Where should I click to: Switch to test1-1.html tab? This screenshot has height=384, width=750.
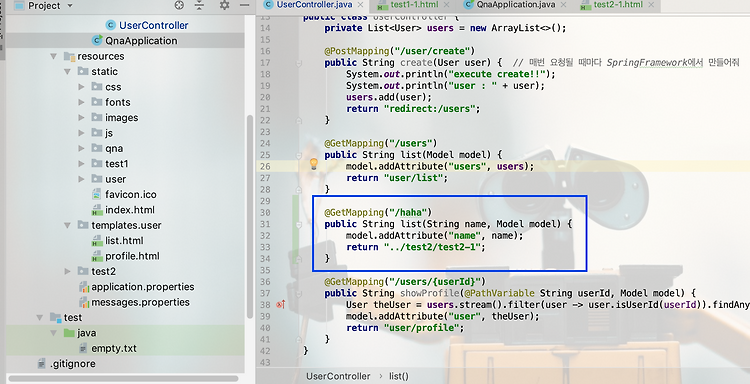point(414,5)
